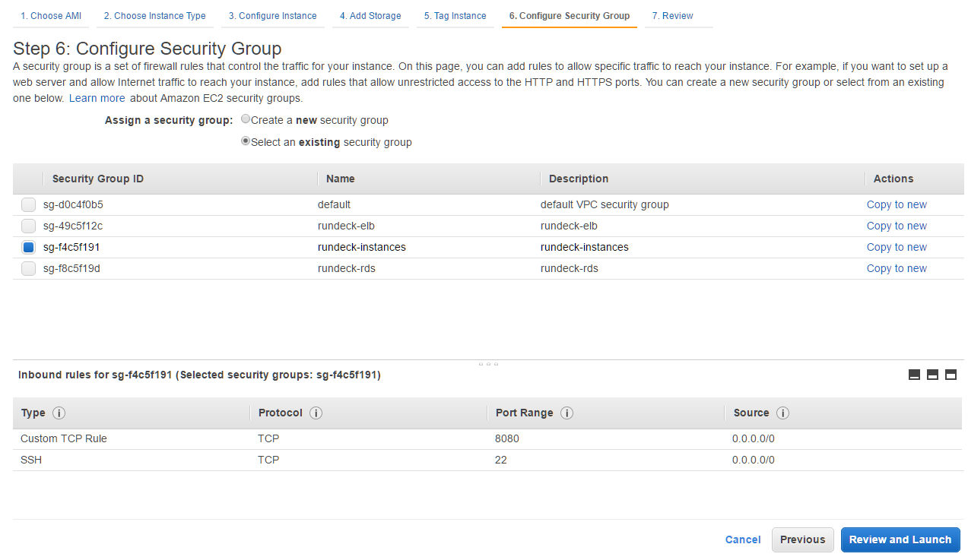Set inbound rules pane to half height

[x=932, y=375]
